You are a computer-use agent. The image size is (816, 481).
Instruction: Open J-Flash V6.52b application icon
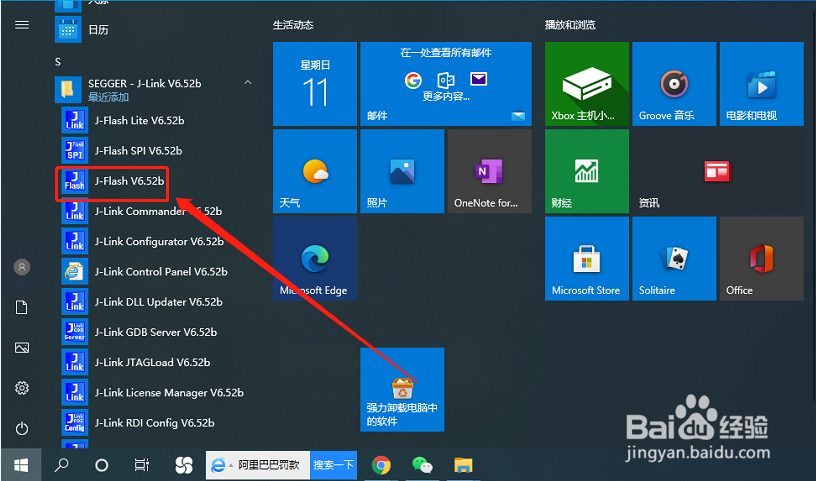74,181
